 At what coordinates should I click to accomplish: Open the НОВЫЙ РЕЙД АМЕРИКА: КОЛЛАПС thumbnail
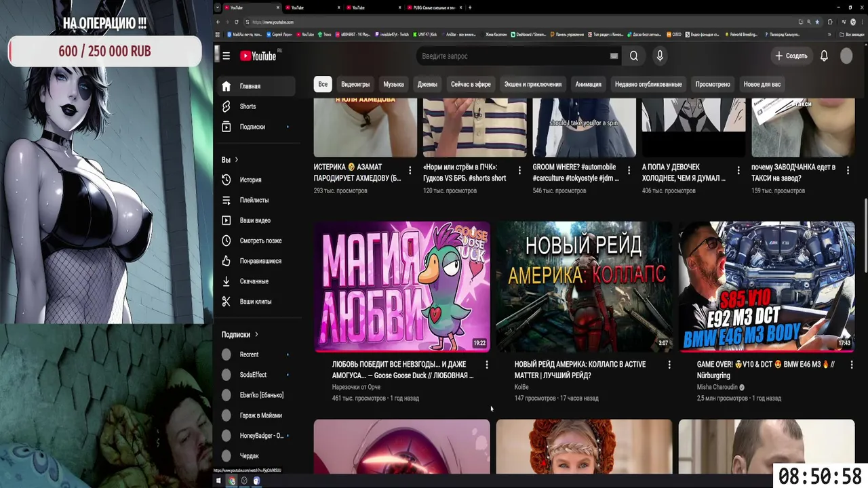(x=584, y=287)
